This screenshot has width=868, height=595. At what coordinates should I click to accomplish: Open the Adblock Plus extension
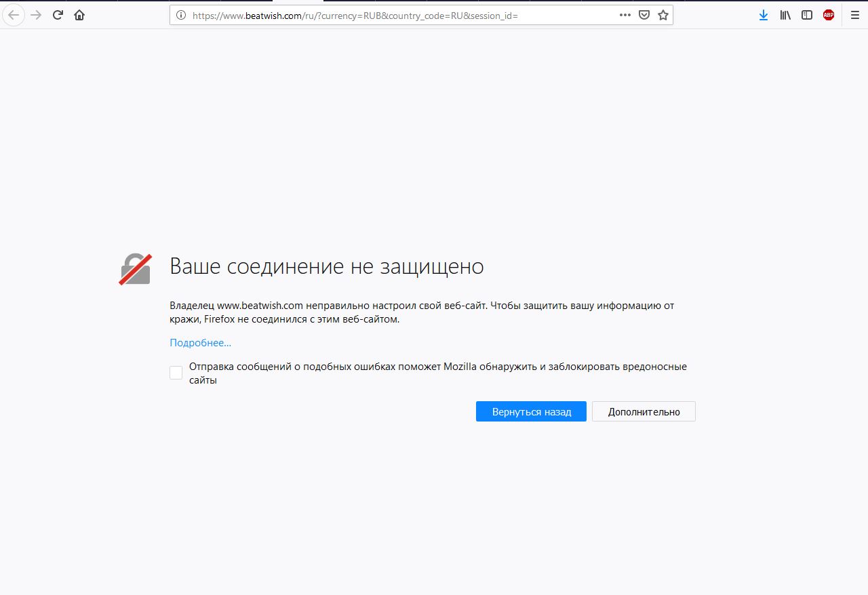click(x=829, y=15)
